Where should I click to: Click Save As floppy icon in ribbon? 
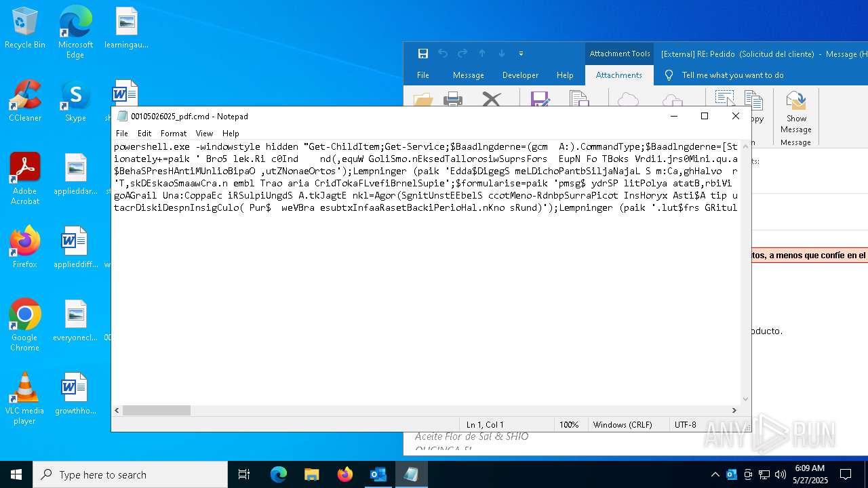click(x=540, y=100)
